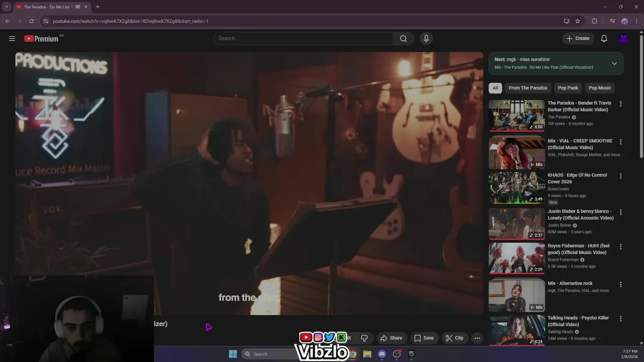Open Mix - Alternative rock thumbnail

tap(517, 296)
